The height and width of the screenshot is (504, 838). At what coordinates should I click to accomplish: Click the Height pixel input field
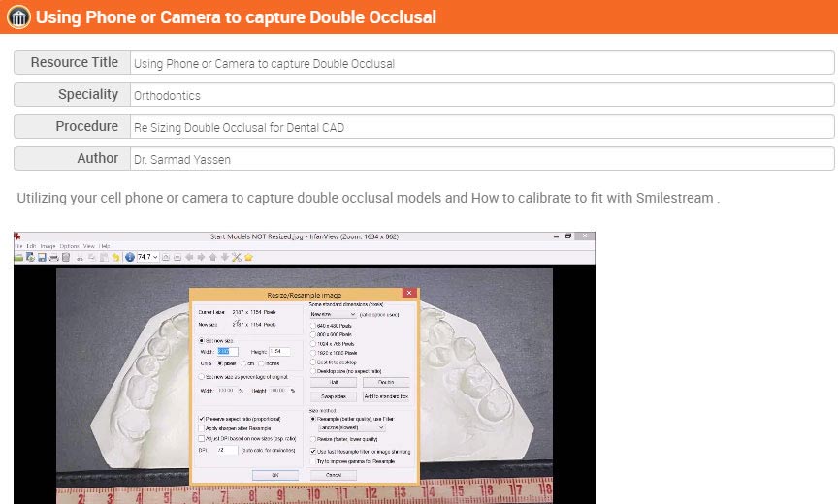(279, 351)
